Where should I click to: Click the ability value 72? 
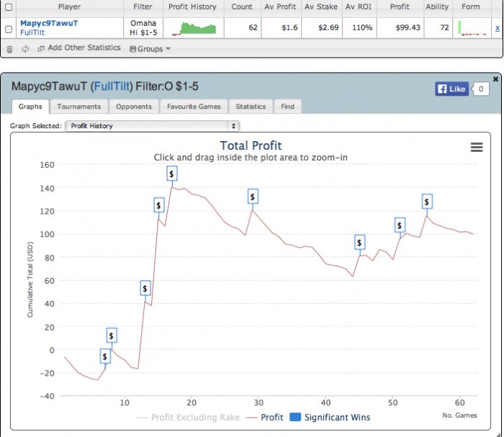[444, 27]
